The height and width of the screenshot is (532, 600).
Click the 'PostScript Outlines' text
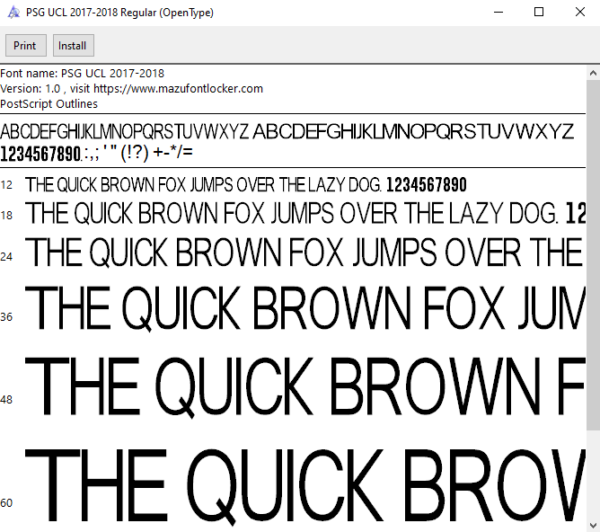tap(49, 104)
